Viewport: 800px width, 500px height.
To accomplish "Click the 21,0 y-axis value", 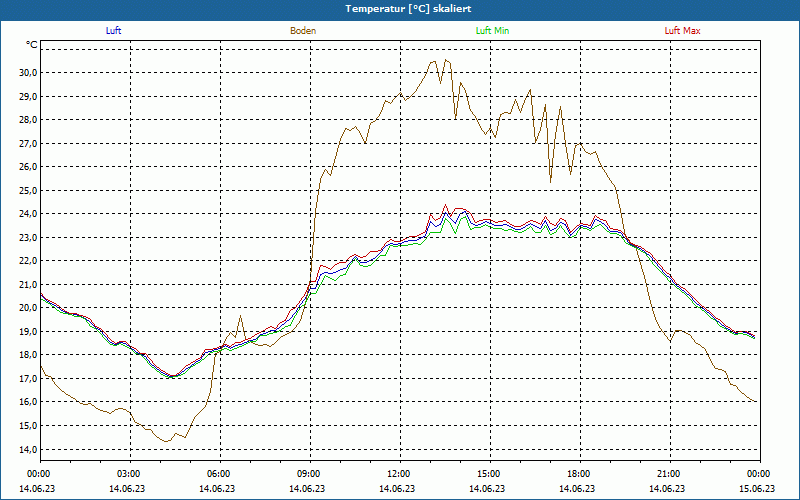I will click(x=29, y=284).
